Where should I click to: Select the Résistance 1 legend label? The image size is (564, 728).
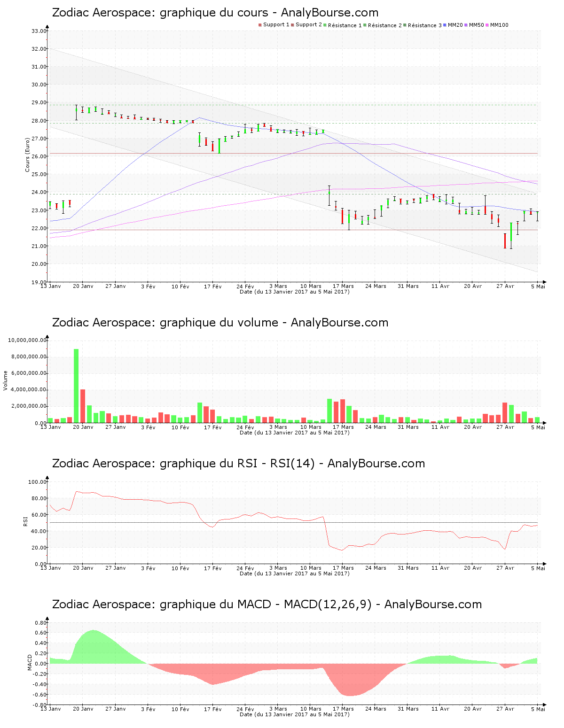345,25
